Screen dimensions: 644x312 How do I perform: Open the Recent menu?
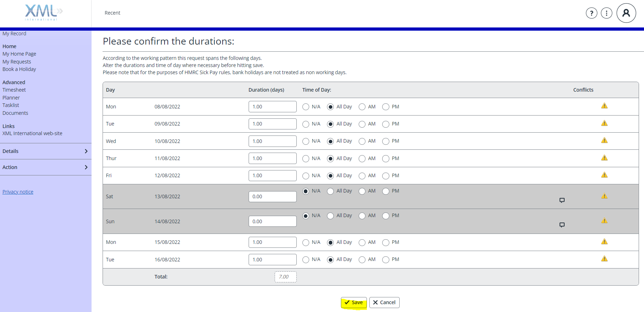coord(113,13)
